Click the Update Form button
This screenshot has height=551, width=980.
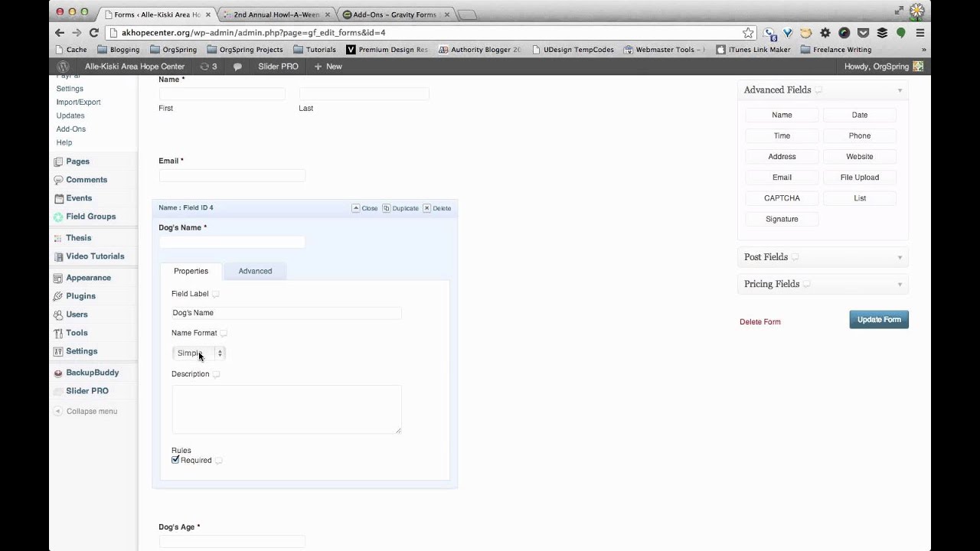(879, 320)
